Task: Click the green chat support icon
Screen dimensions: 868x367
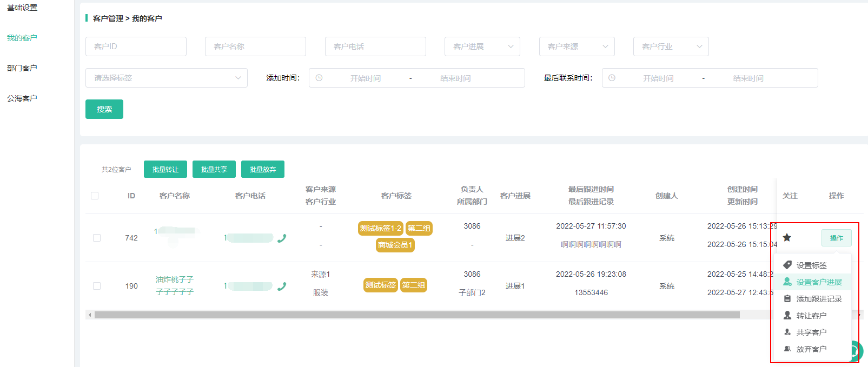Action: tap(856, 351)
